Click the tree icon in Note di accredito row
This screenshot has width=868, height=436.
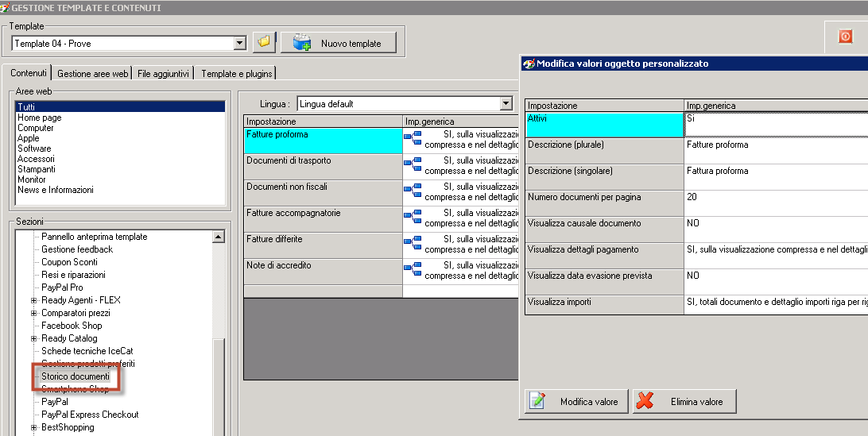point(413,268)
